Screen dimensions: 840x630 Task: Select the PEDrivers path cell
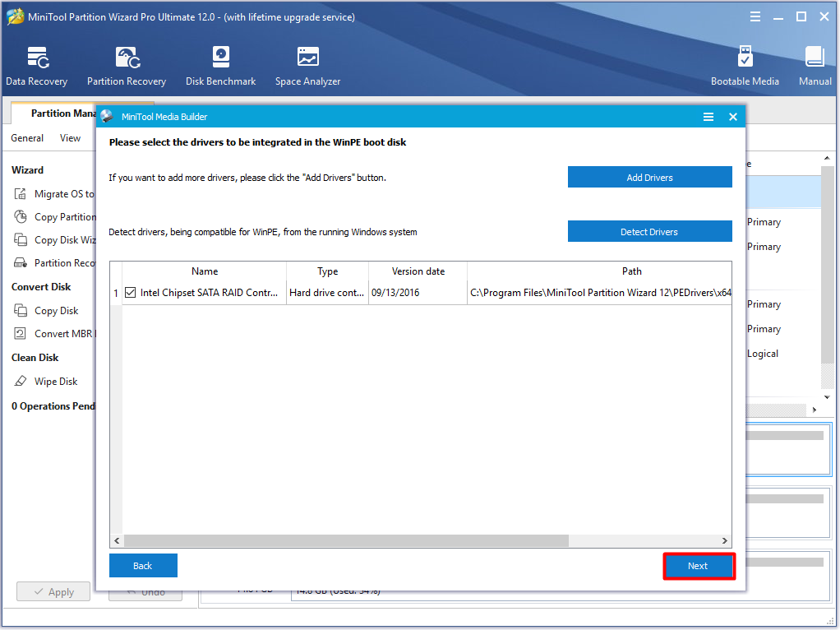pyautogui.click(x=600, y=293)
